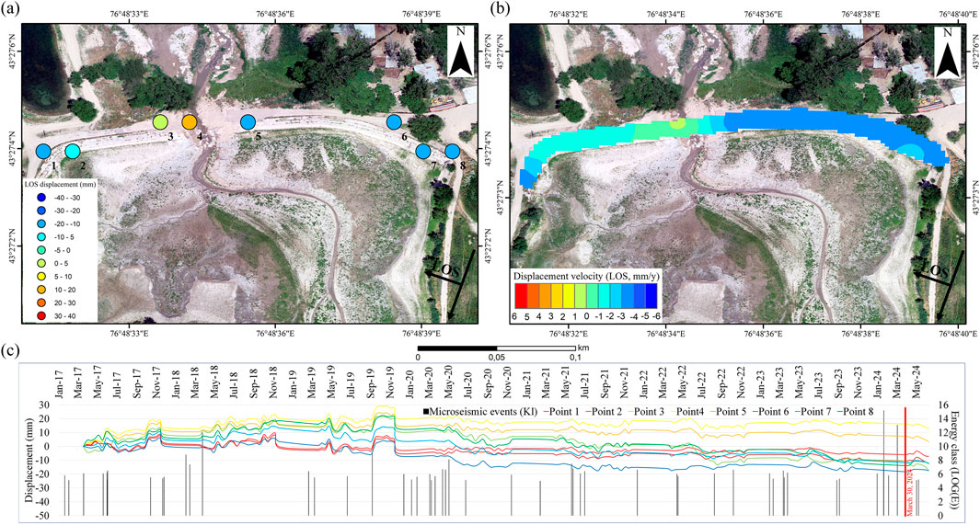Click the 20 - 30 legend circle

[x=41, y=302]
